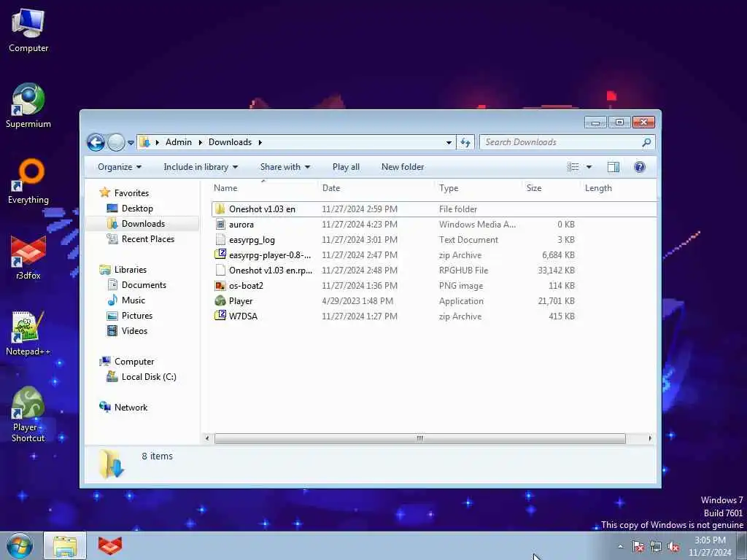This screenshot has height=560, width=747.
Task: Select the Notepad++ desktop shortcut
Action: [x=28, y=332]
